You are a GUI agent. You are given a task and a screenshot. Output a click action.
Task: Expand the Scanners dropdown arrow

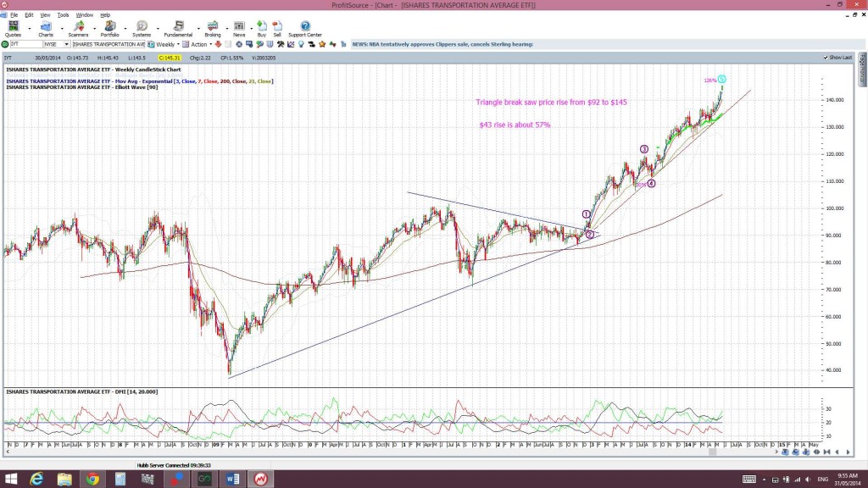[94, 28]
